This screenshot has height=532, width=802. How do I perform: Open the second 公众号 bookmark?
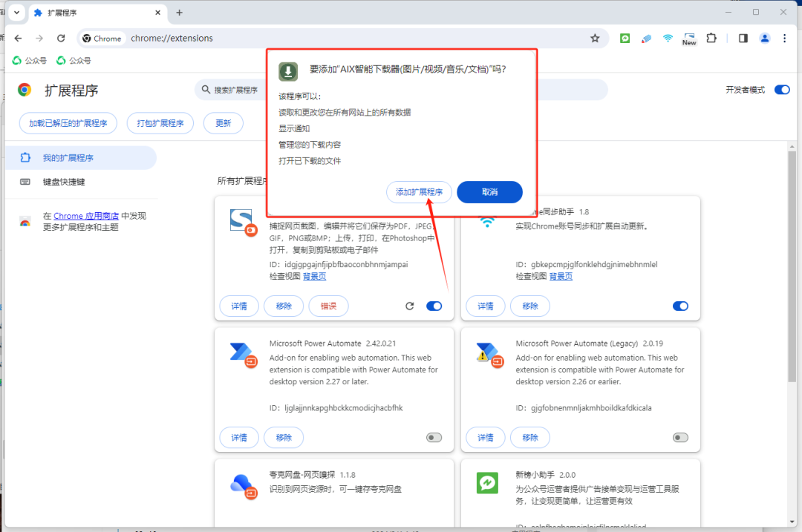tap(74, 61)
